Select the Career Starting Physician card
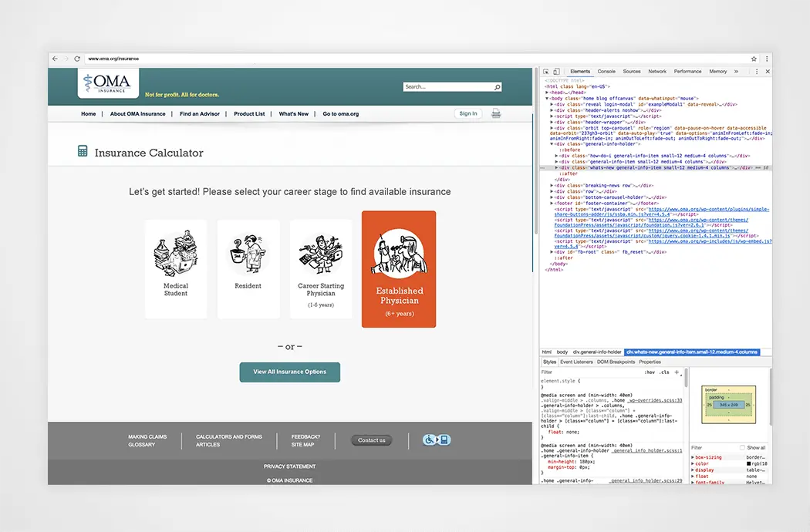 321,268
